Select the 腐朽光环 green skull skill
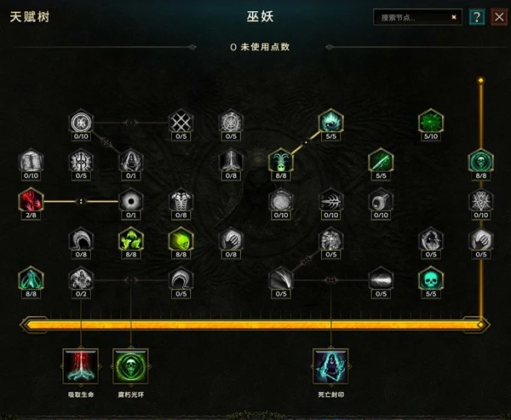This screenshot has height=420, width=511. pyautogui.click(x=130, y=366)
